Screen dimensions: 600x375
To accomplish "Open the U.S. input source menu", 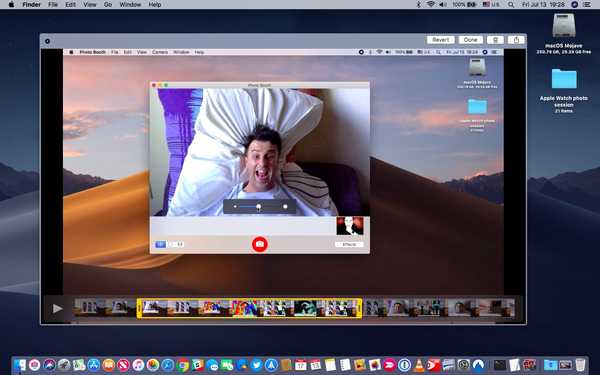I will coord(491,5).
